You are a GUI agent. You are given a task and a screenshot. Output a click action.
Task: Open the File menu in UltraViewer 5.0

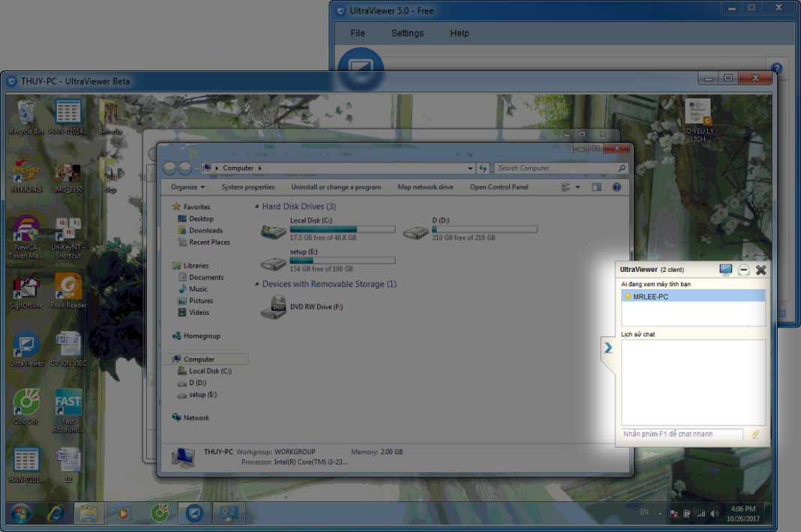(358, 33)
